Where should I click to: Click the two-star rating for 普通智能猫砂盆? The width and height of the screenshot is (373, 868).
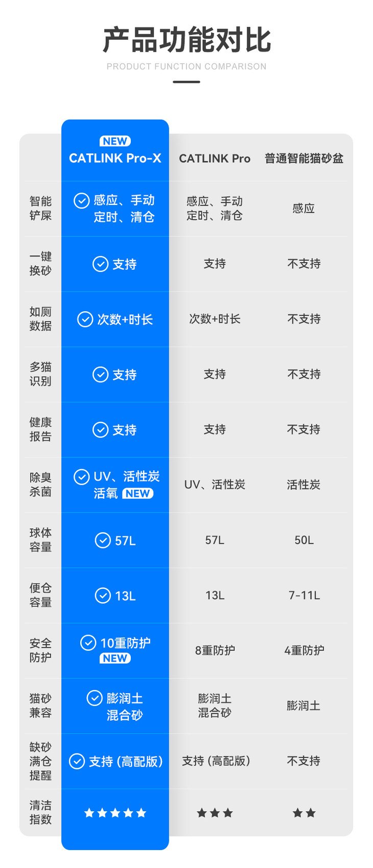point(304,813)
